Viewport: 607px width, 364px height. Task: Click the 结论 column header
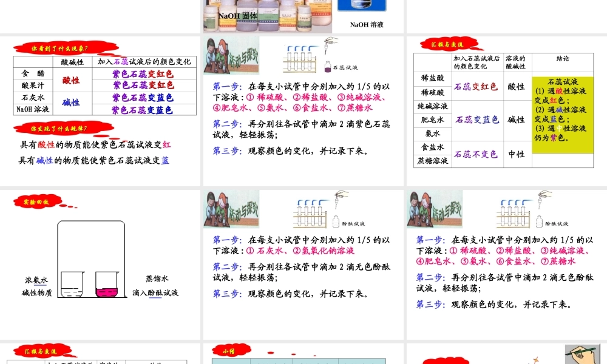coord(563,58)
